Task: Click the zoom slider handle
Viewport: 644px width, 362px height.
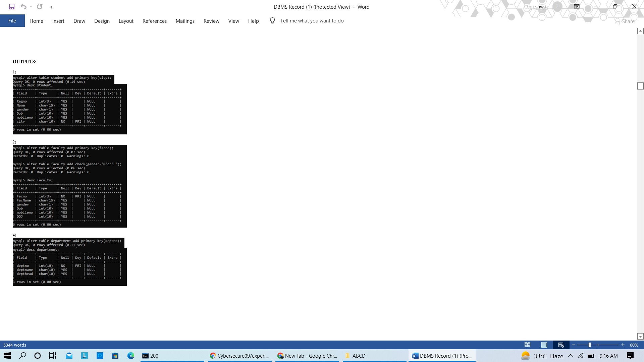Action: tap(589, 345)
